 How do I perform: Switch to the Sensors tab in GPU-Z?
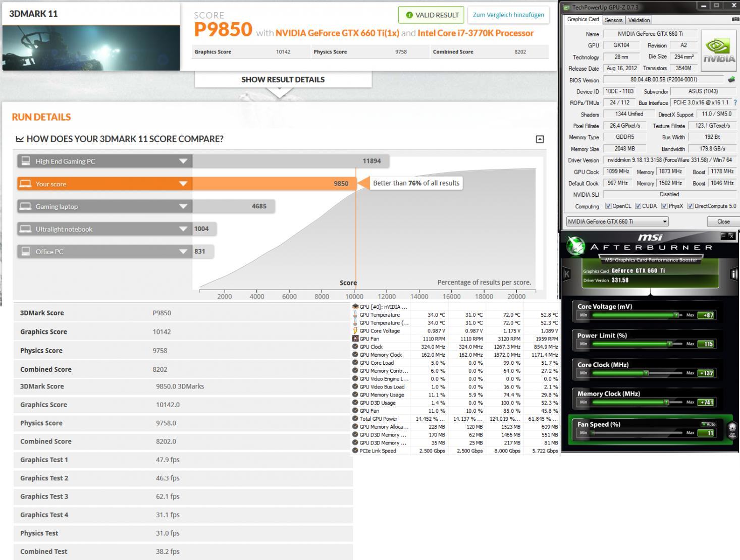click(x=613, y=20)
